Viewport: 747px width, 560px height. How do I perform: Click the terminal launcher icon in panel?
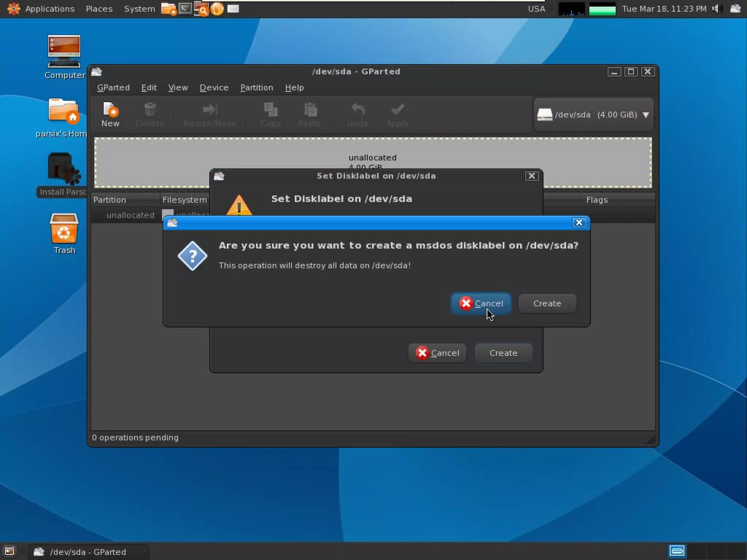[185, 8]
